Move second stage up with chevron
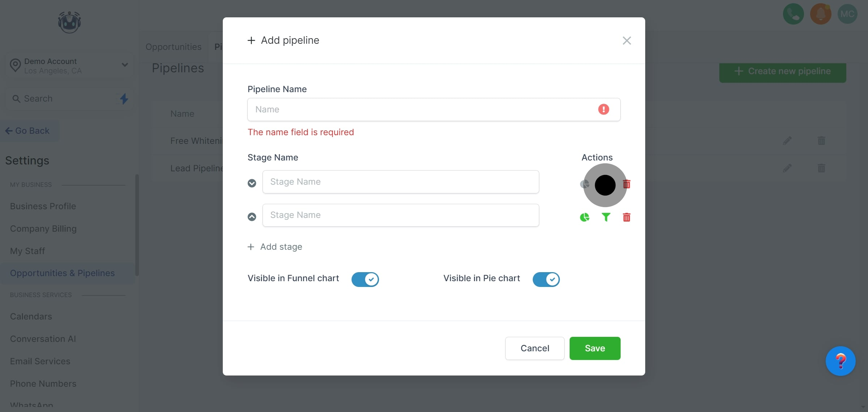This screenshot has height=412, width=868. (x=252, y=216)
